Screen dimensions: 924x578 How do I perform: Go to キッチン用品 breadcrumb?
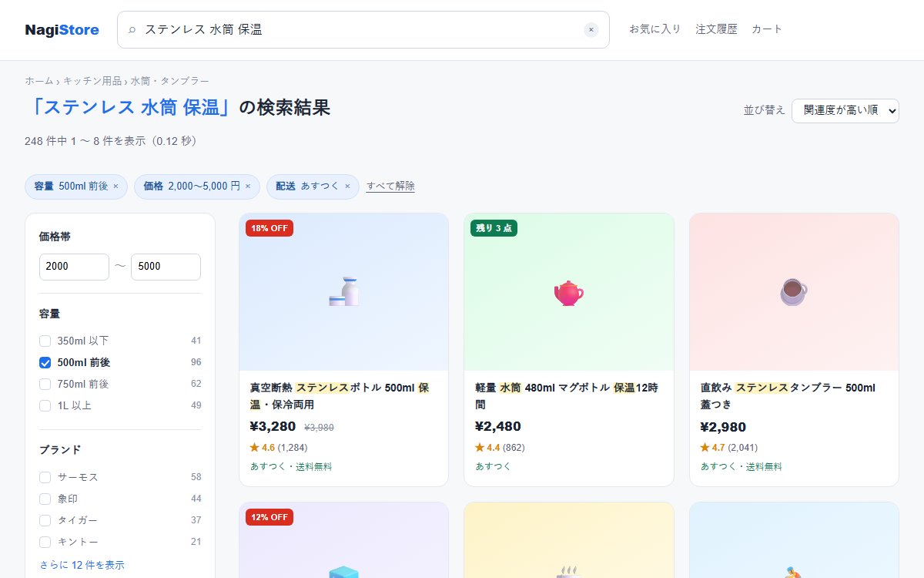92,81
